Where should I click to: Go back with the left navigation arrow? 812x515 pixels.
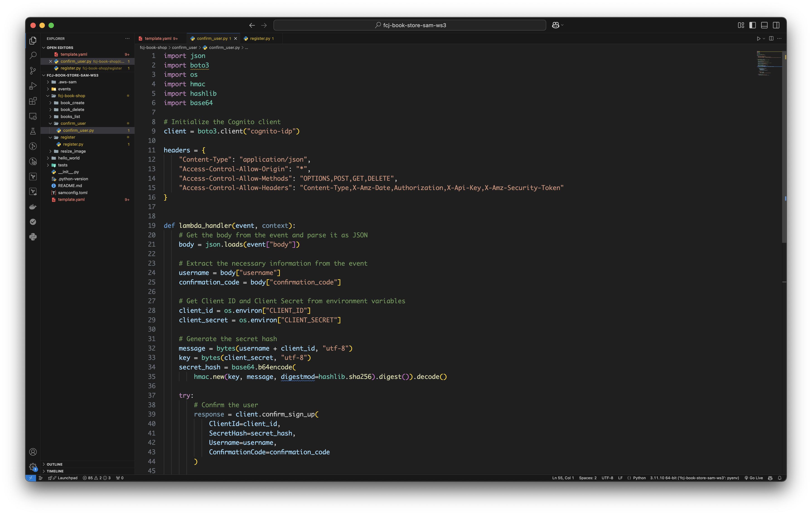[x=252, y=25]
